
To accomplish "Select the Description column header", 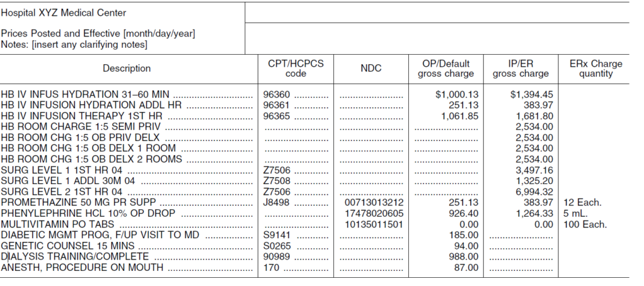I will pos(126,69).
